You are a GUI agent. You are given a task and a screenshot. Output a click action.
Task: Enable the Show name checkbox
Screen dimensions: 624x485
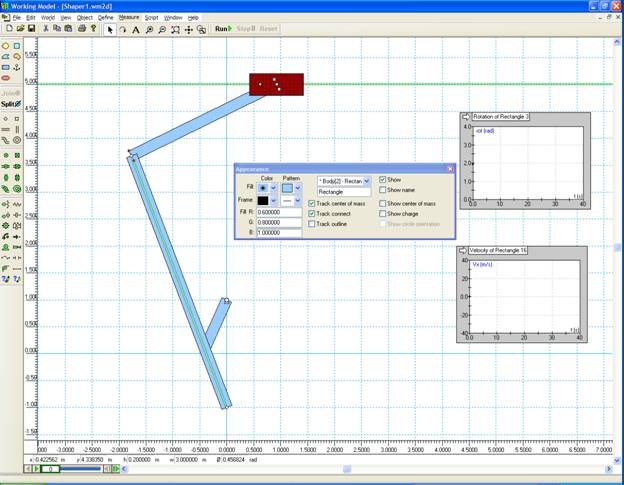pos(383,190)
